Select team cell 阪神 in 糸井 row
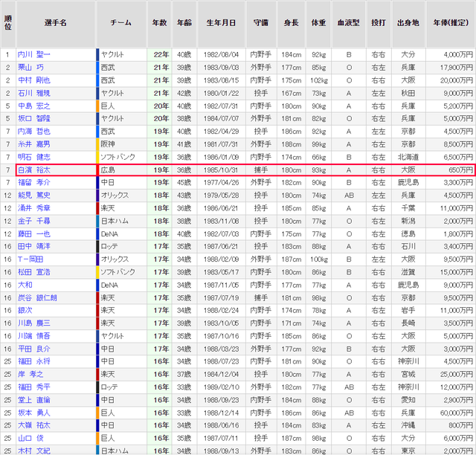 coord(121,144)
